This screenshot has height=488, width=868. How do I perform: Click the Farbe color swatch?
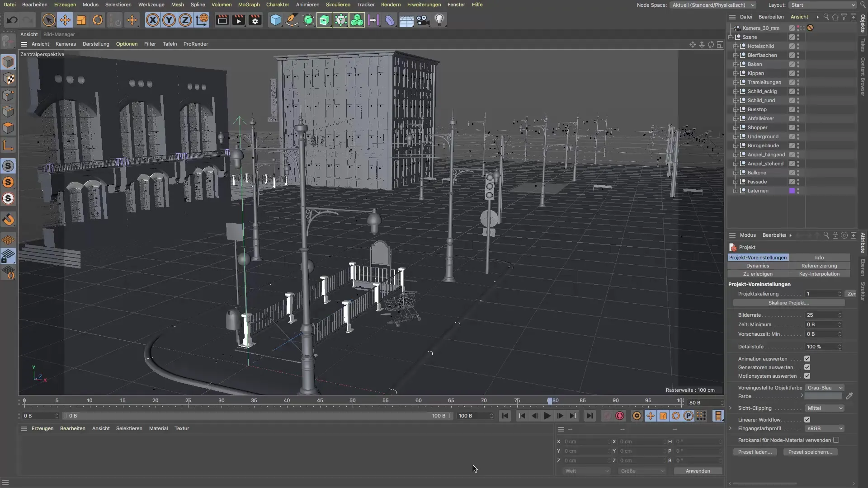(823, 396)
